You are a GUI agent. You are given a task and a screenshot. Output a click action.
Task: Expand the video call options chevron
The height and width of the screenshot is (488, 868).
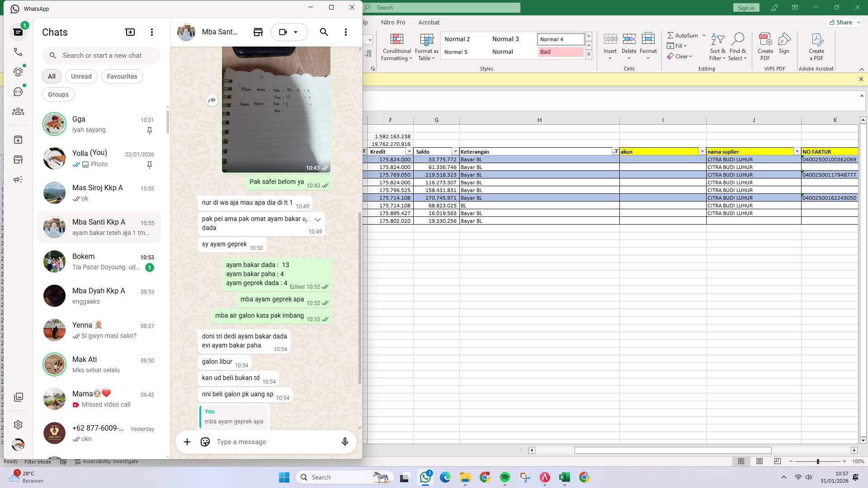pyautogui.click(x=296, y=32)
